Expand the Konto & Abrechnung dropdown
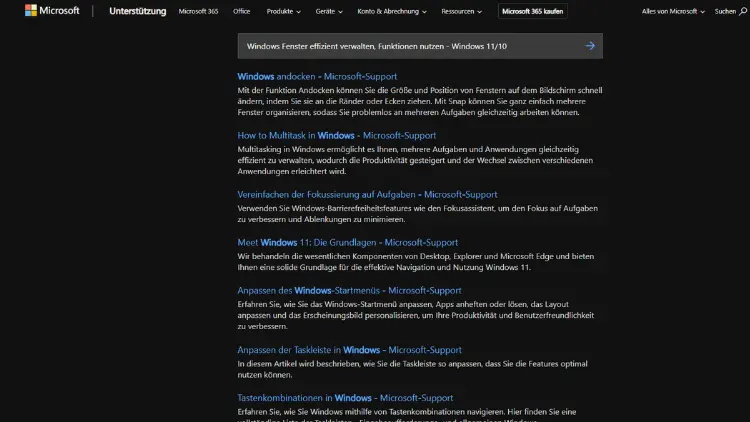The image size is (750, 422). click(392, 11)
